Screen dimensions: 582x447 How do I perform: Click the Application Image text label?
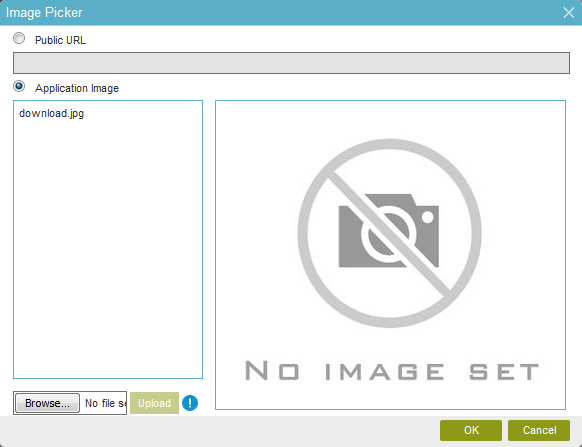tap(77, 88)
